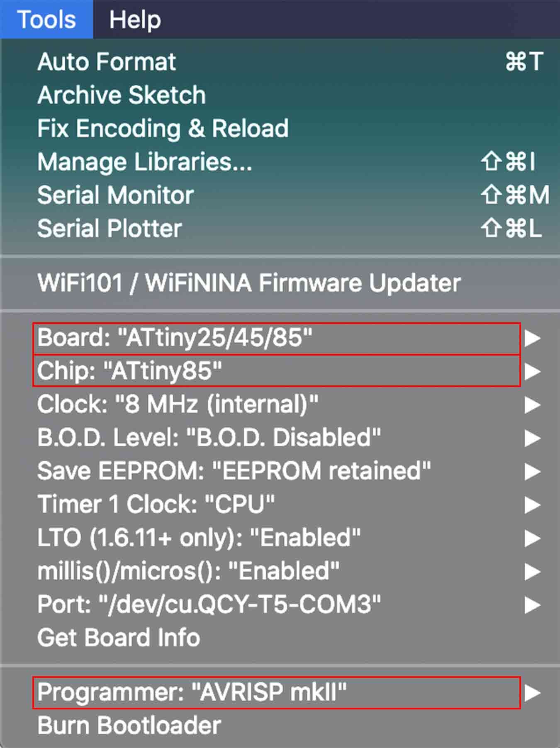The image size is (560, 748).
Task: Expand the Clock 8 MHz submenu arrow
Action: click(532, 405)
